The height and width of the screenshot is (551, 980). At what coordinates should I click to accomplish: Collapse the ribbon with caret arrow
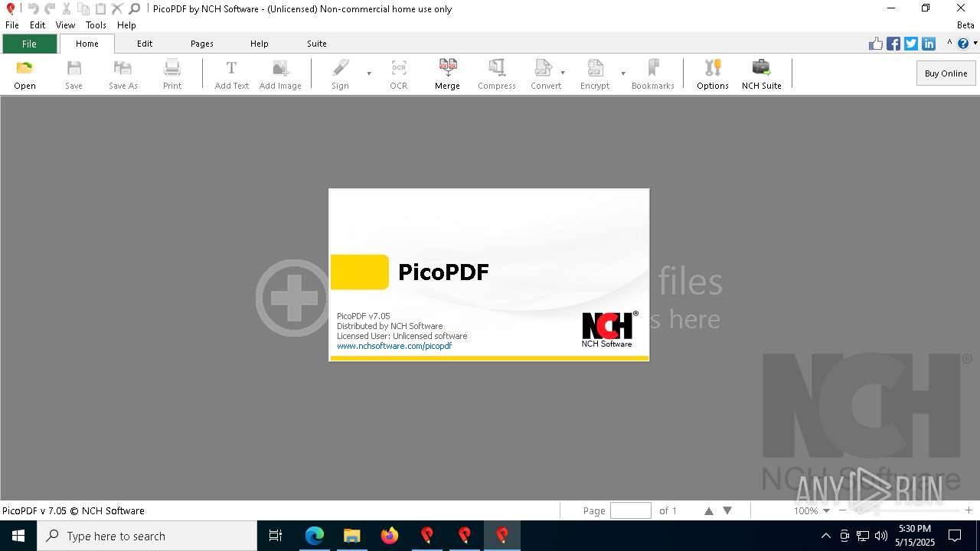pyautogui.click(x=949, y=44)
